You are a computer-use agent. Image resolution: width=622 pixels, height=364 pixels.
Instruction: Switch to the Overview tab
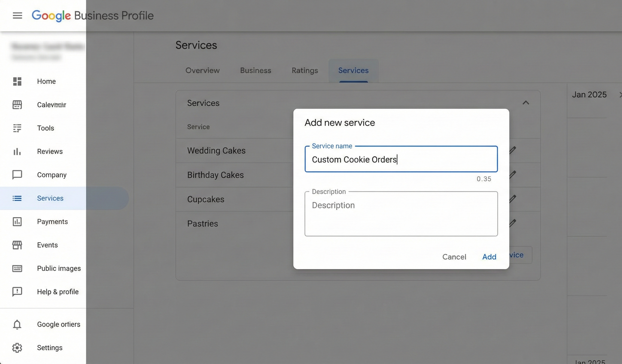click(202, 71)
